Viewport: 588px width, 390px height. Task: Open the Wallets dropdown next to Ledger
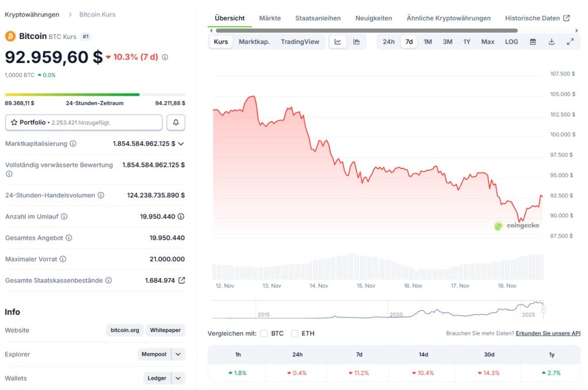pos(179,378)
